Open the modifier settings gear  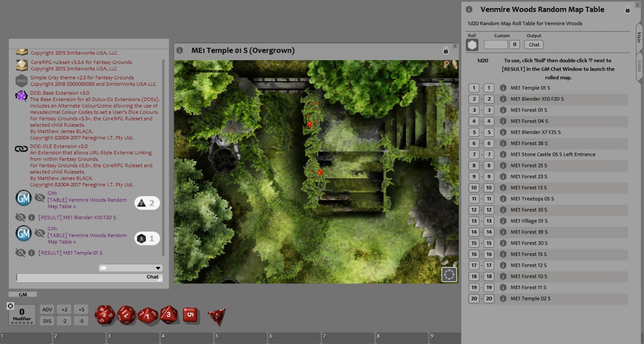(10, 306)
